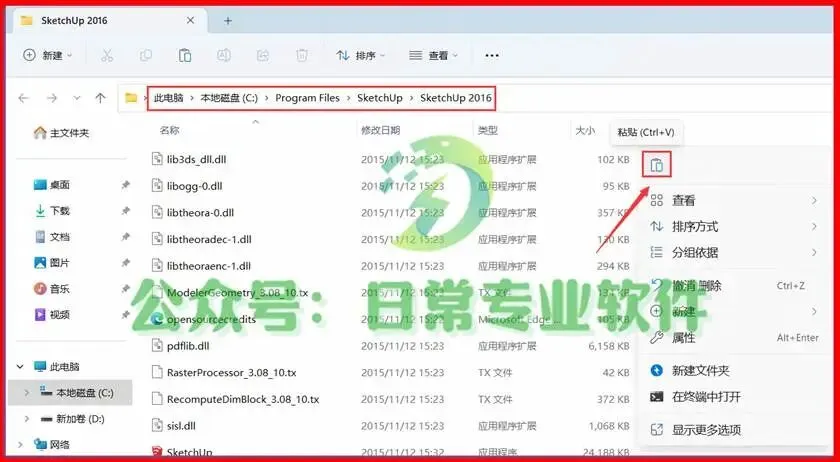Viewport: 840px width, 462px height.
Task: Click the Delete trash icon in toolbar
Action: tap(302, 55)
